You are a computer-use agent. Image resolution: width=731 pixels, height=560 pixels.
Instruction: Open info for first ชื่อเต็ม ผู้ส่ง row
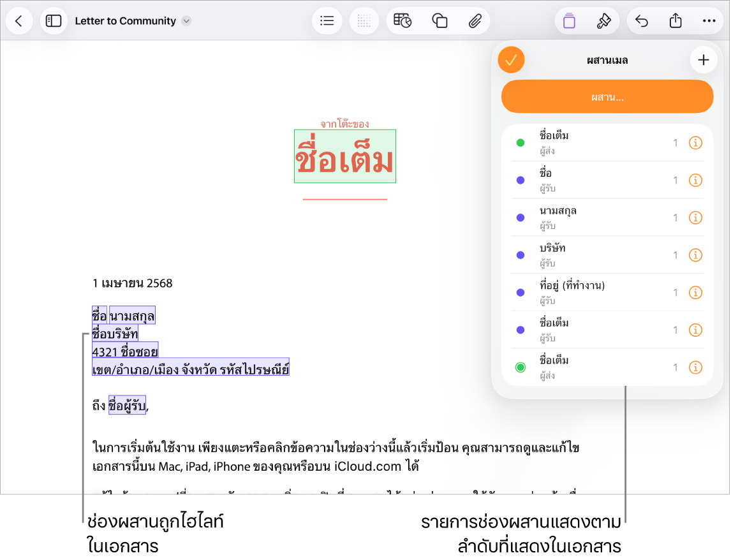(695, 143)
